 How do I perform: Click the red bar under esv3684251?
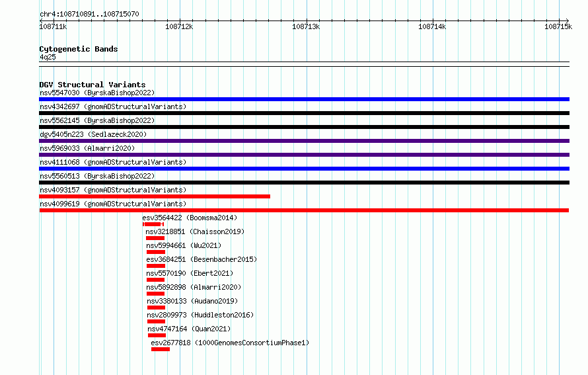156,266
